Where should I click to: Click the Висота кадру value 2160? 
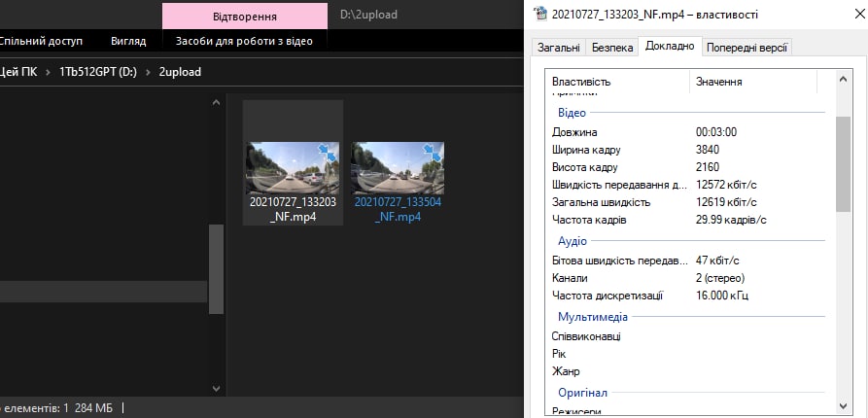click(708, 167)
